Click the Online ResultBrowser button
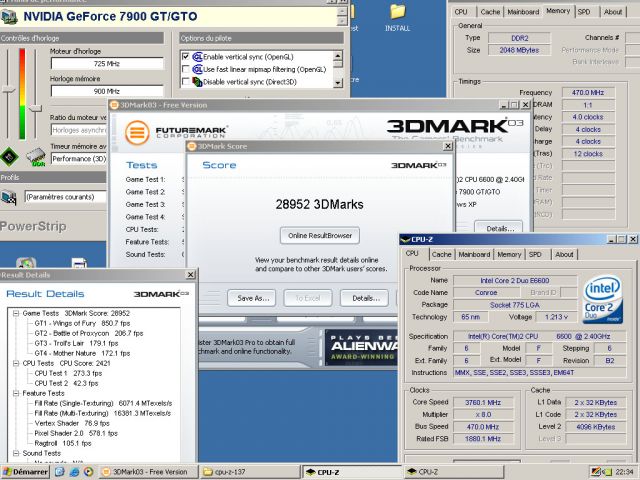Image resolution: width=640 pixels, height=480 pixels. pos(320,236)
